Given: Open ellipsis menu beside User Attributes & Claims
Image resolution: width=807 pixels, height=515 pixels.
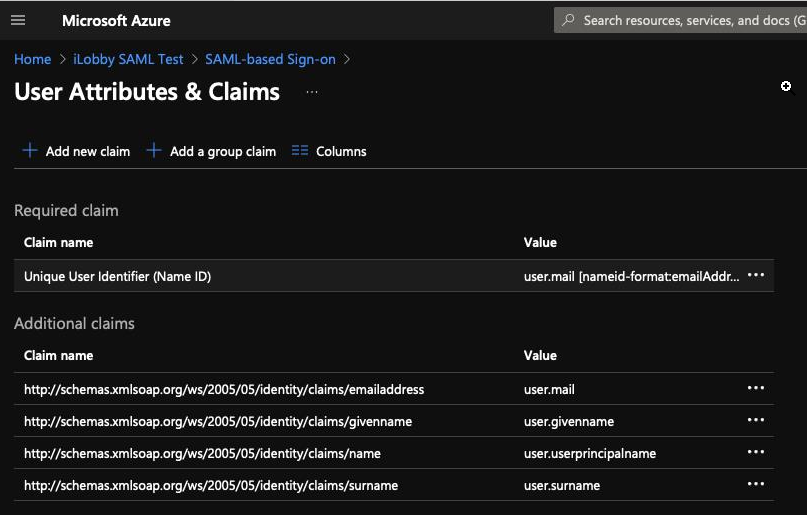Looking at the screenshot, I should pos(312,93).
